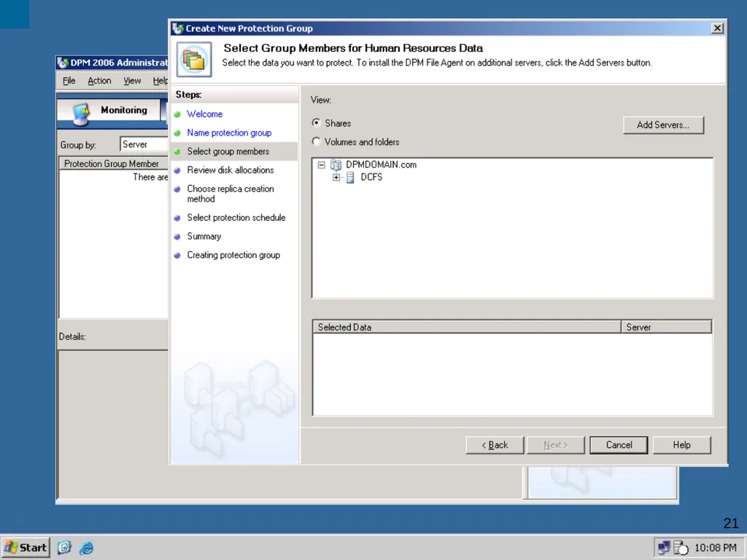Click the DPM 2006 Administrator window title icon
Viewport: 747px width, 560px height.
click(63, 63)
